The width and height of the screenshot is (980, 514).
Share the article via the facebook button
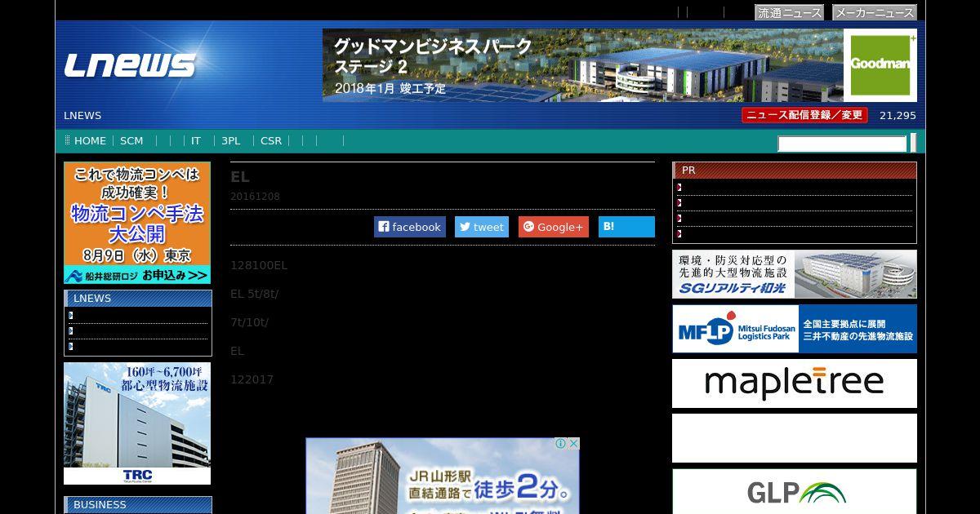click(x=410, y=227)
